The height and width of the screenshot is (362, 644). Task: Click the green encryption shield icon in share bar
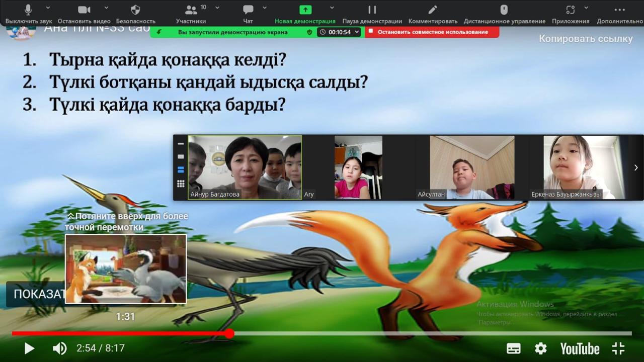click(x=309, y=32)
